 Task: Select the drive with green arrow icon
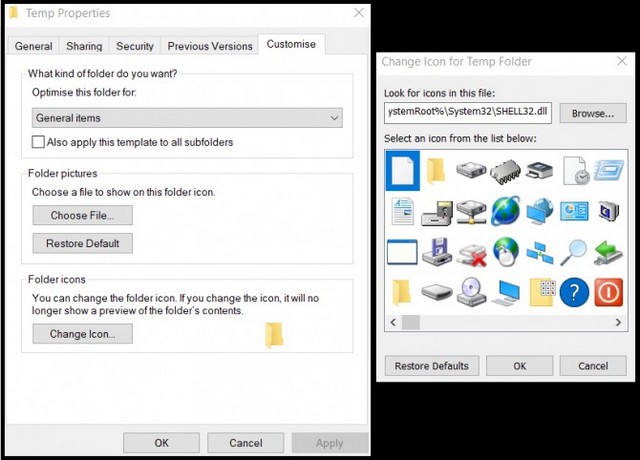[609, 253]
